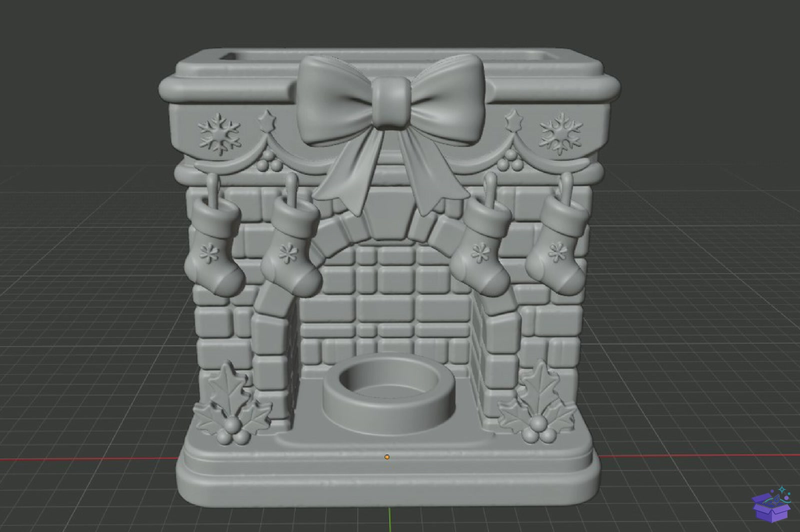Viewport: 800px width, 532px height.
Task: Select the orange object origin dot
Action: [x=387, y=457]
